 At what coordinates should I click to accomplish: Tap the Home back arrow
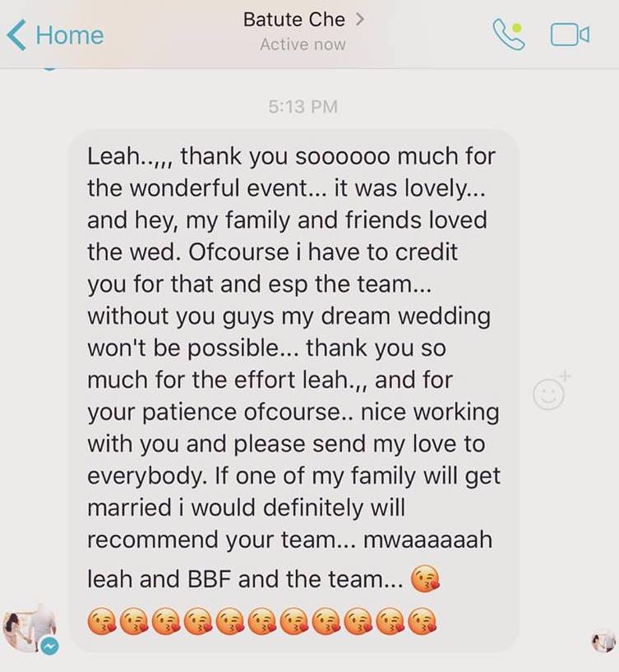pyautogui.click(x=16, y=35)
